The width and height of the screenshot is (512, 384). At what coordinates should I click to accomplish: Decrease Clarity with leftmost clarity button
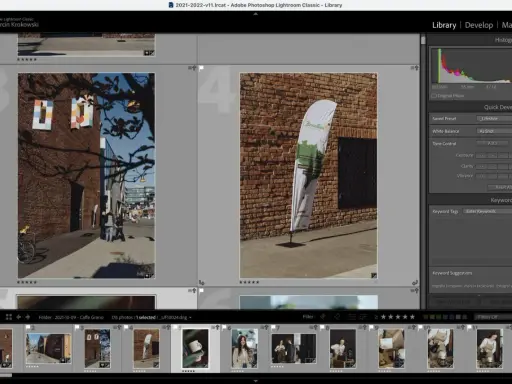[x=481, y=166]
